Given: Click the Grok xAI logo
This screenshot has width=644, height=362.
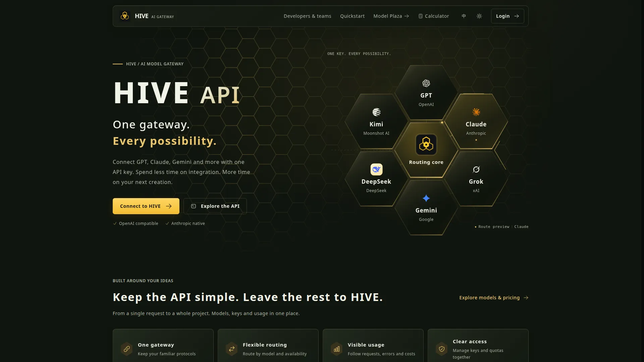Looking at the screenshot, I should tap(476, 169).
